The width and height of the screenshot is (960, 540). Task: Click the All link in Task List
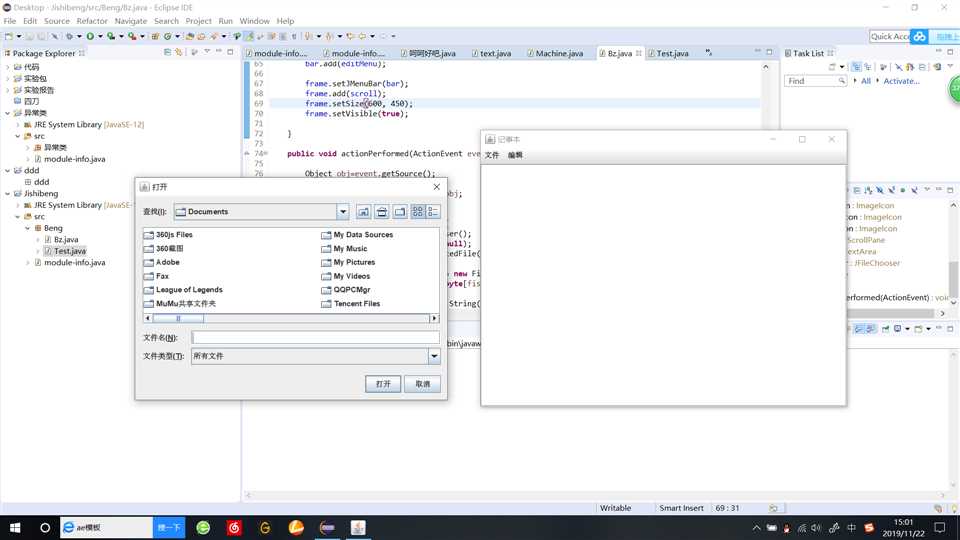pos(866,81)
